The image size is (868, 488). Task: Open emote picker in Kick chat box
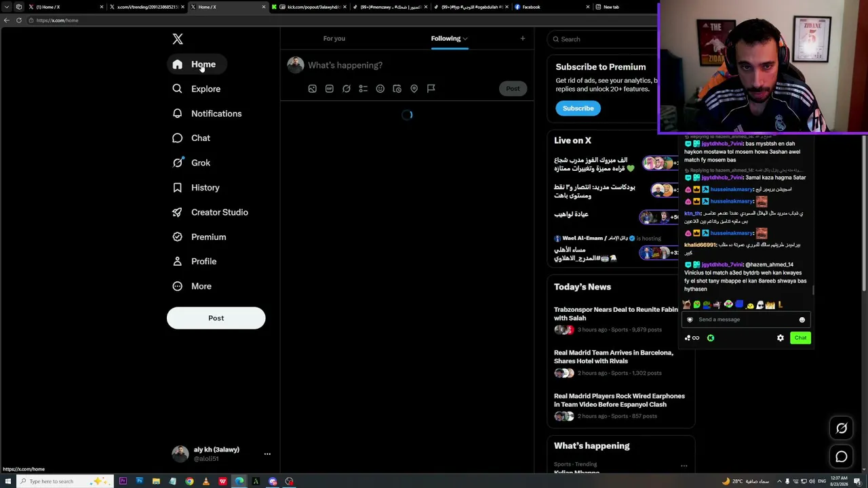click(802, 320)
